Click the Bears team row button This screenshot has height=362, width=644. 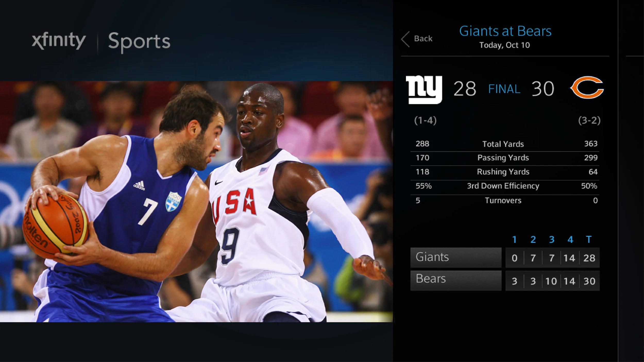[x=456, y=280]
